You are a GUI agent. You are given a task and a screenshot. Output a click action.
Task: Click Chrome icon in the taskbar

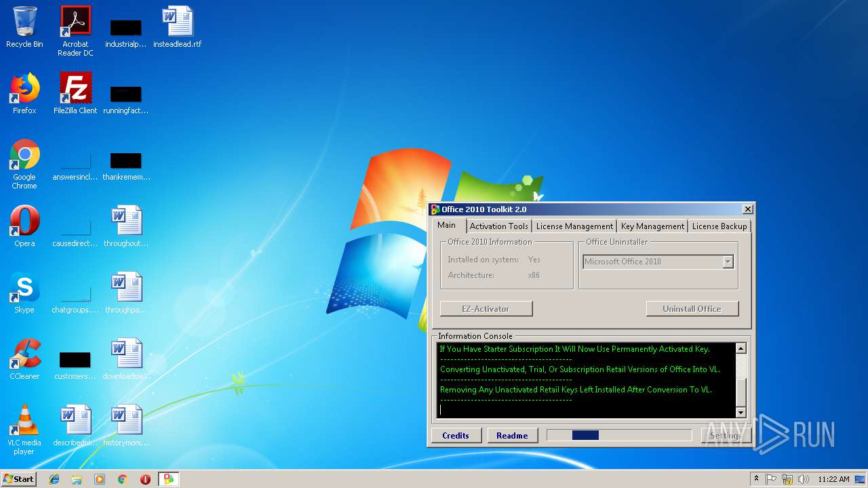tap(123, 479)
